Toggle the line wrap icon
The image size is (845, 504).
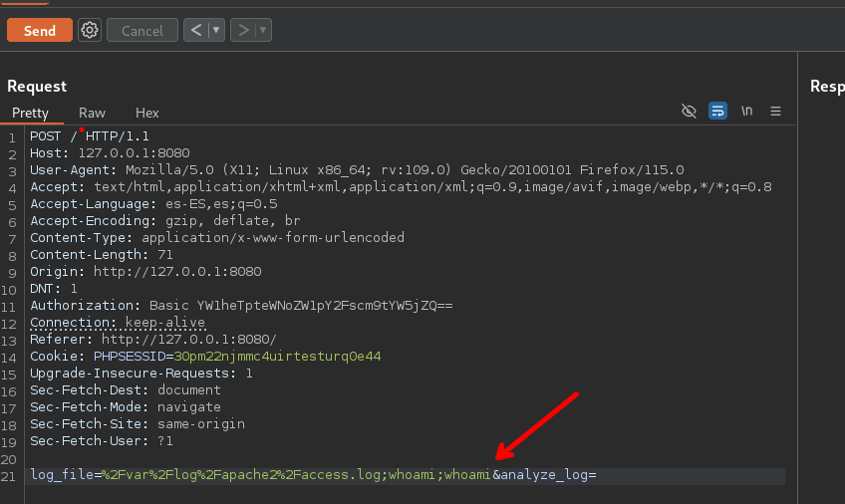pyautogui.click(x=717, y=111)
